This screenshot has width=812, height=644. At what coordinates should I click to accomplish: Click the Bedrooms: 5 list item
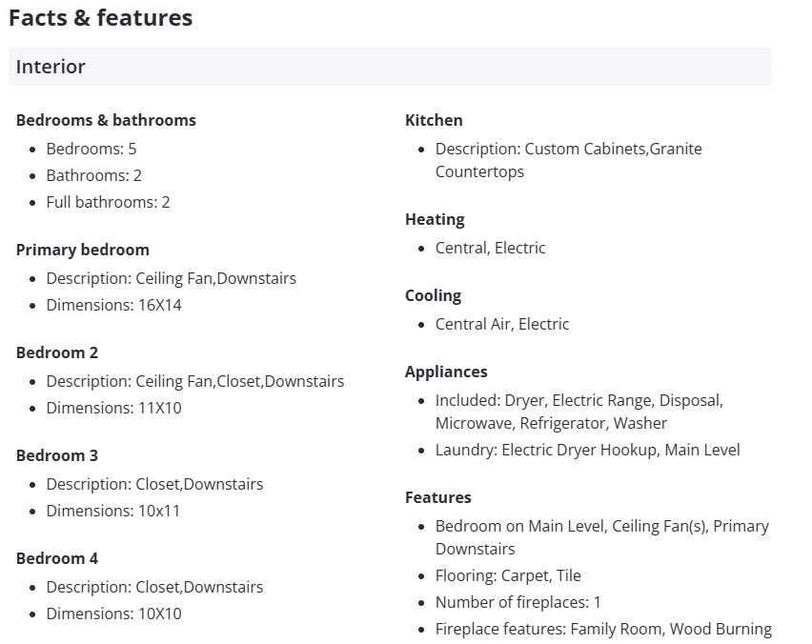click(91, 149)
